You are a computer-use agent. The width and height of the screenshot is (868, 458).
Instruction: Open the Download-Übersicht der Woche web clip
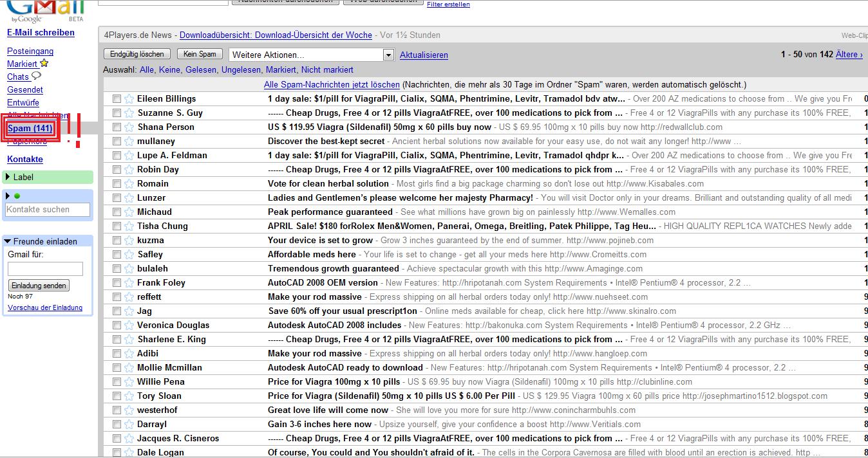tap(276, 35)
